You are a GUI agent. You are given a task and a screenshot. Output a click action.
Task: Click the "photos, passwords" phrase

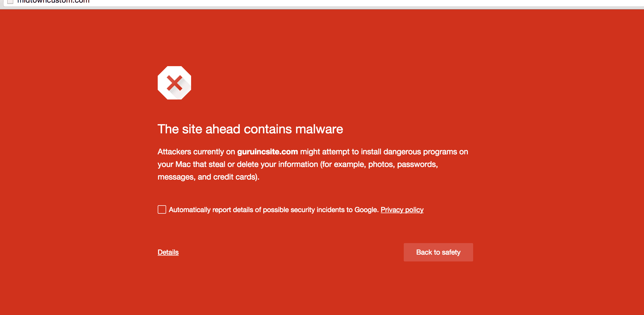tap(403, 164)
